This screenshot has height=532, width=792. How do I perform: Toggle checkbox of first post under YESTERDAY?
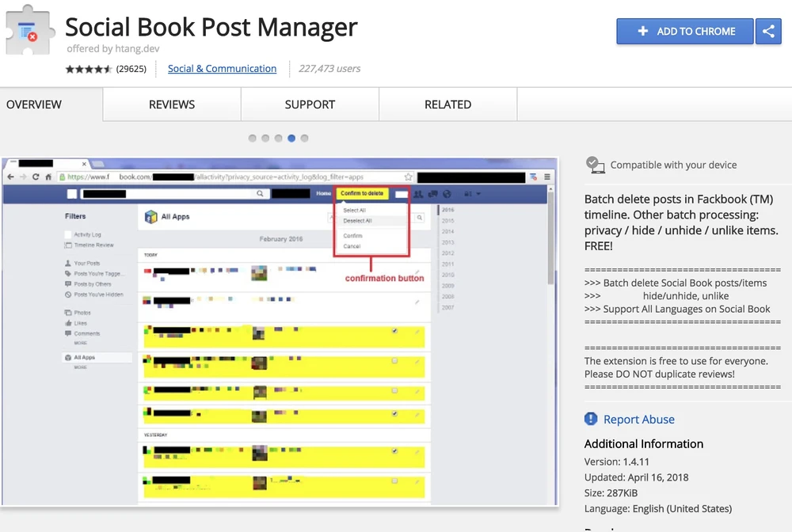(394, 450)
